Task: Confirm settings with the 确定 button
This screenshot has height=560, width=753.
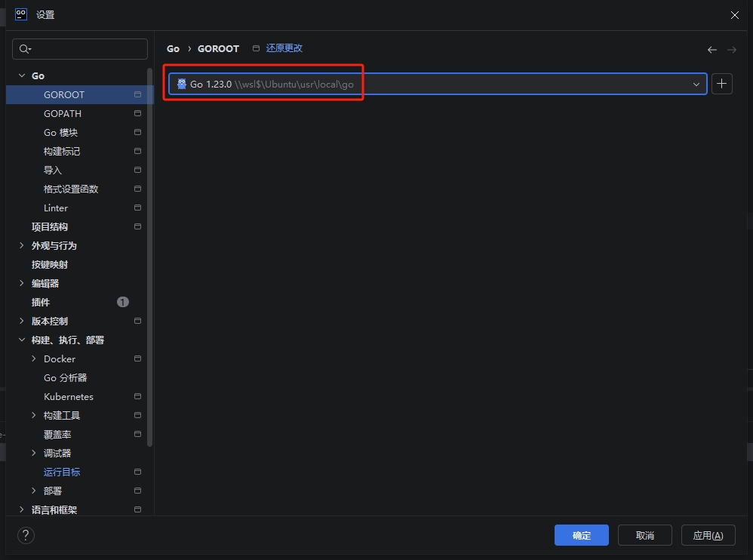Action: click(582, 535)
